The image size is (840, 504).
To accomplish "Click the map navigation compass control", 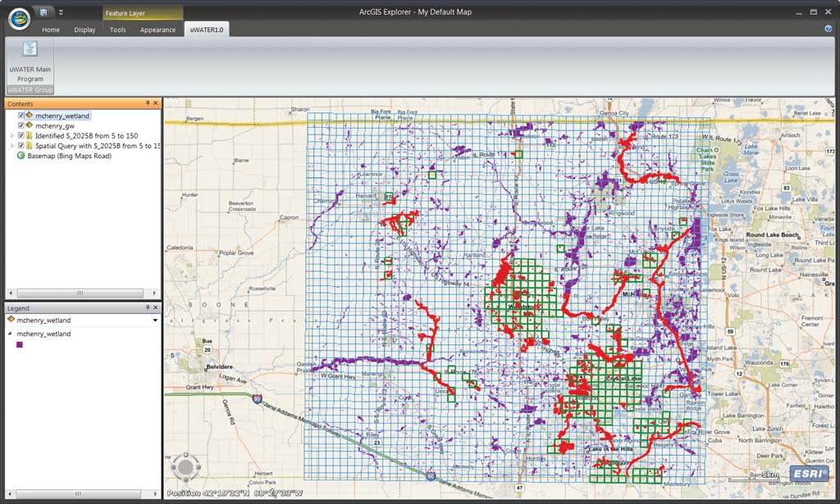I will click(x=185, y=467).
